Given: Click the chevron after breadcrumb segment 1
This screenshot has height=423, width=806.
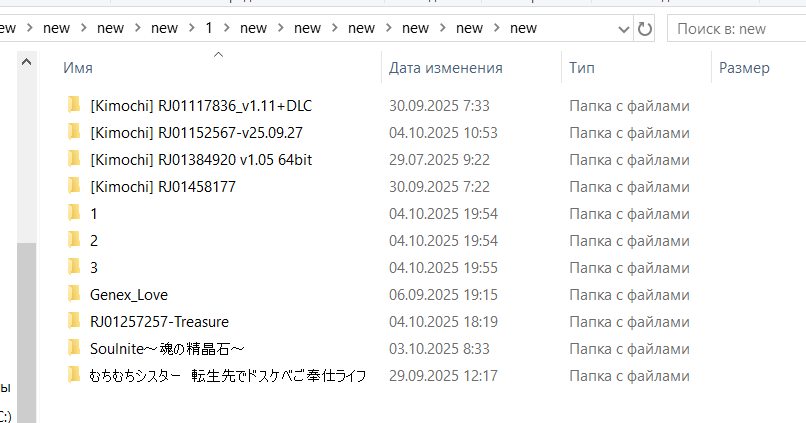Looking at the screenshot, I should tap(227, 28).
